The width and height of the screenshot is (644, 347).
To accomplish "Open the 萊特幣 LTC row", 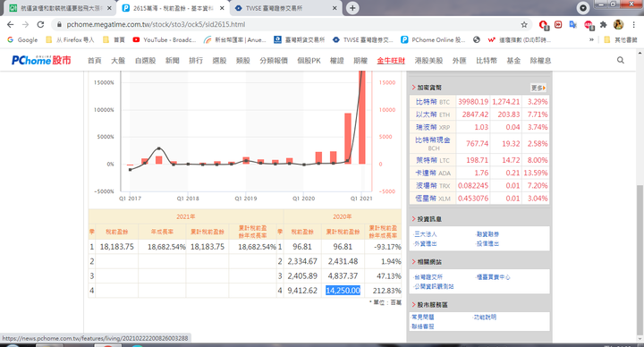I will coord(479,160).
